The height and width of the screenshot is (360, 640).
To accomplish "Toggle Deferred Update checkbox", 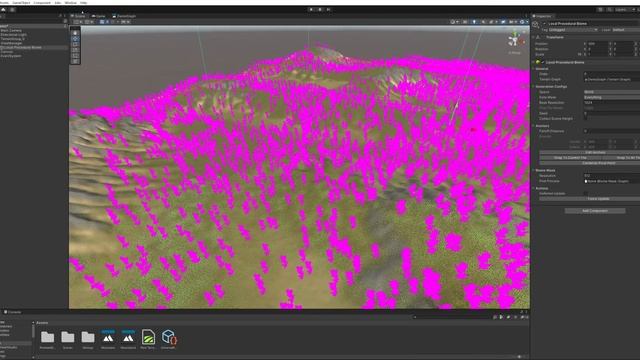I will tap(586, 193).
